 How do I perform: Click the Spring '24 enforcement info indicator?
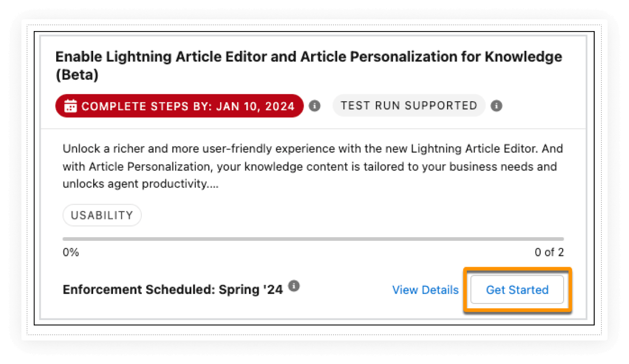[293, 286]
